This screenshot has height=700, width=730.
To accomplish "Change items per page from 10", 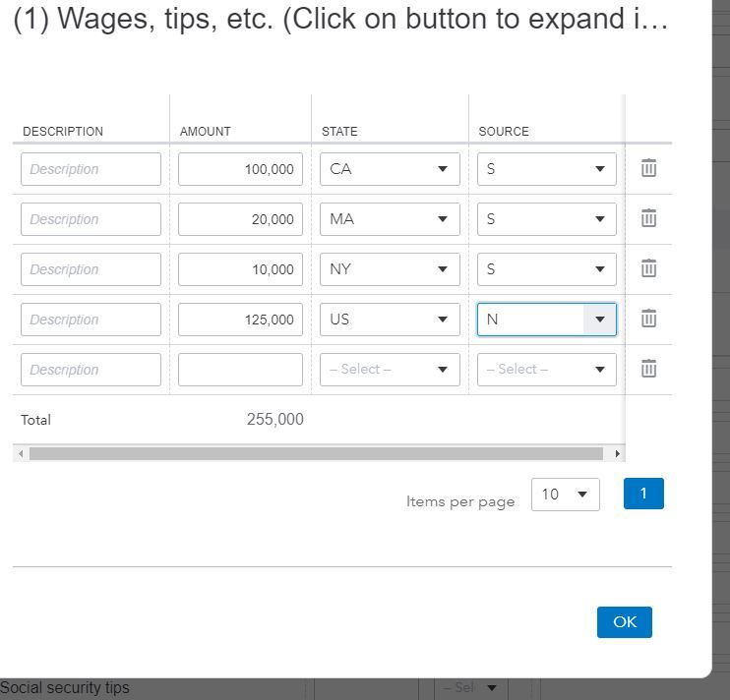I will point(565,495).
